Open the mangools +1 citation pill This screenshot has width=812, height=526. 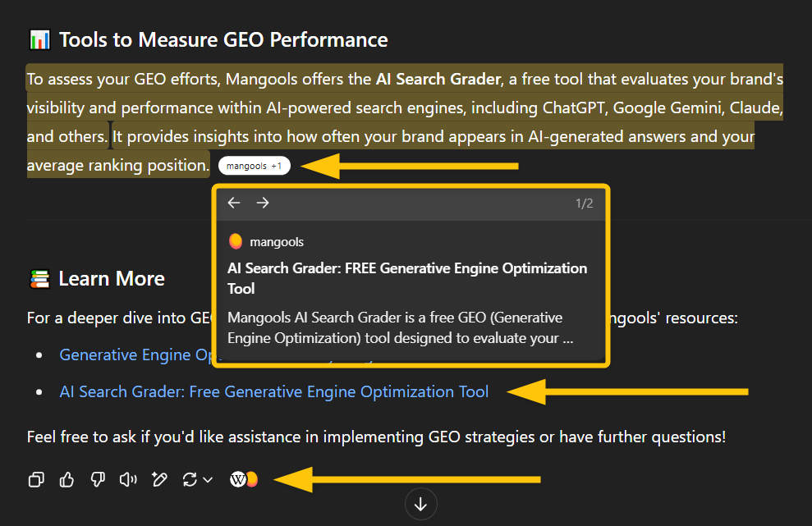pos(254,165)
